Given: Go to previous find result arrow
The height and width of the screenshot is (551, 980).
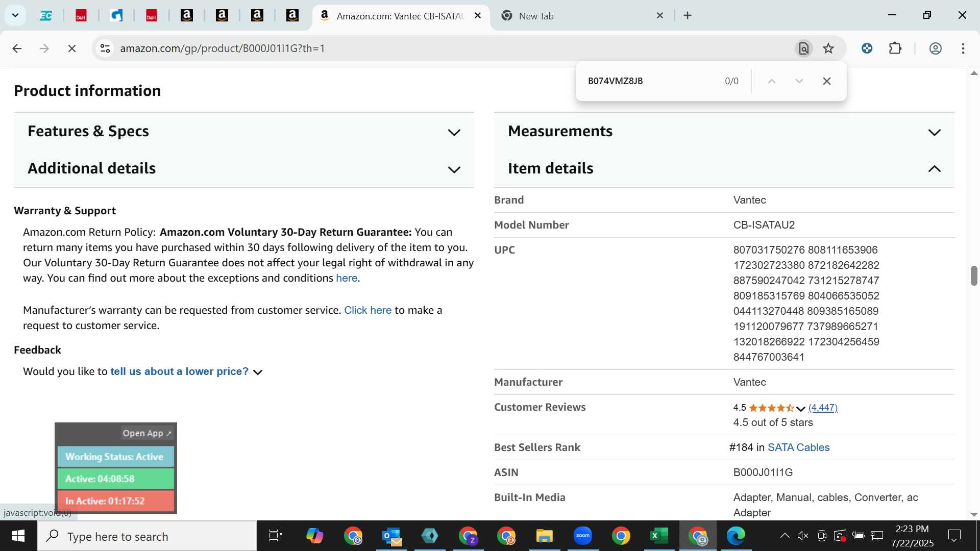Looking at the screenshot, I should pyautogui.click(x=772, y=81).
